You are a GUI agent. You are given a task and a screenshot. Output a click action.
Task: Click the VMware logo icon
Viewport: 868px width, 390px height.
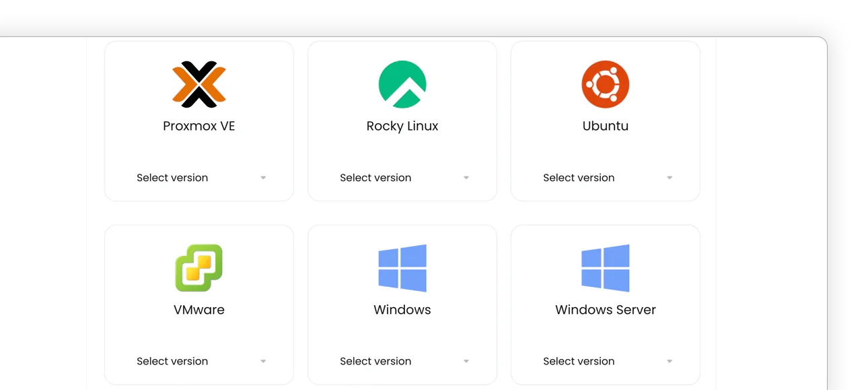coord(199,267)
